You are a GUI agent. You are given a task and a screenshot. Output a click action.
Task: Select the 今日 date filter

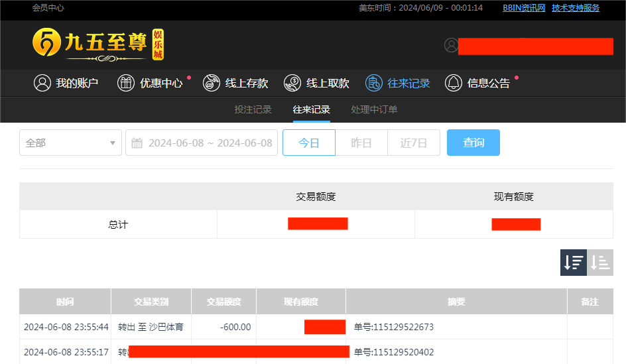click(308, 143)
